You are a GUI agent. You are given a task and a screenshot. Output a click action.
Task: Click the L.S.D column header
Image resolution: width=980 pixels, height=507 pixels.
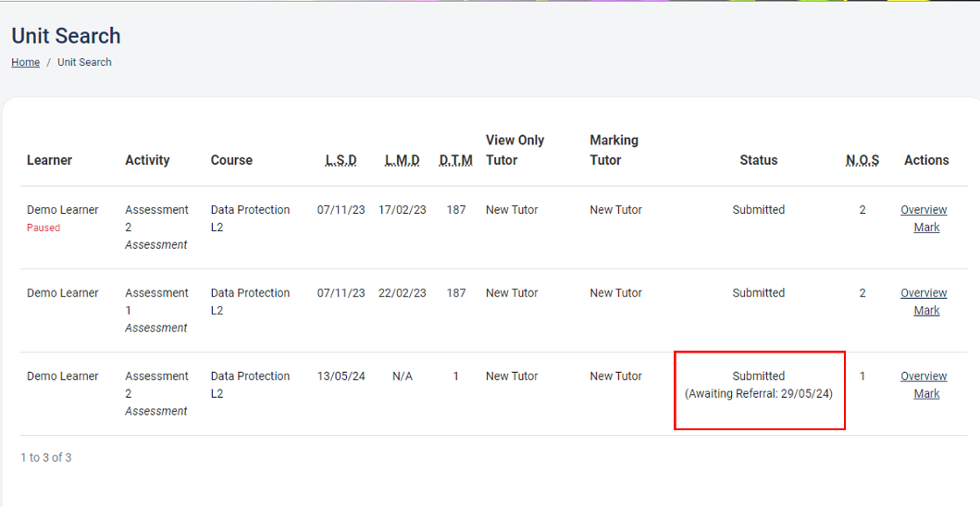coord(341,160)
